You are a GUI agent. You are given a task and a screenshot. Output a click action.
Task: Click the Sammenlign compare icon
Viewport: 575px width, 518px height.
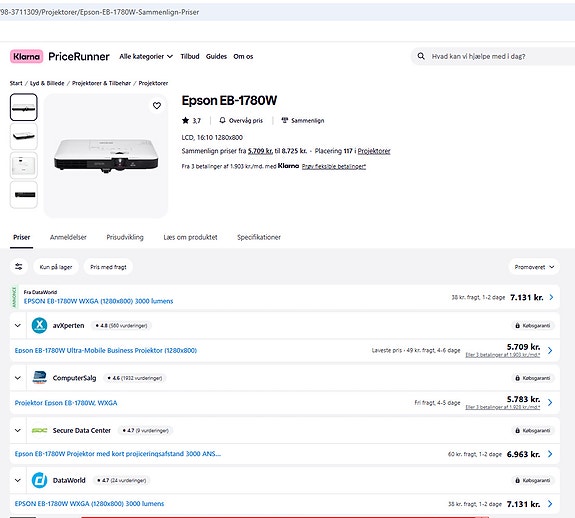285,120
